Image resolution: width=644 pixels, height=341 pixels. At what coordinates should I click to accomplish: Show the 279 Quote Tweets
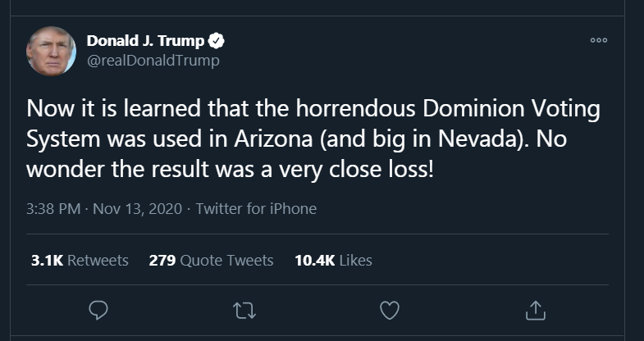pyautogui.click(x=211, y=260)
